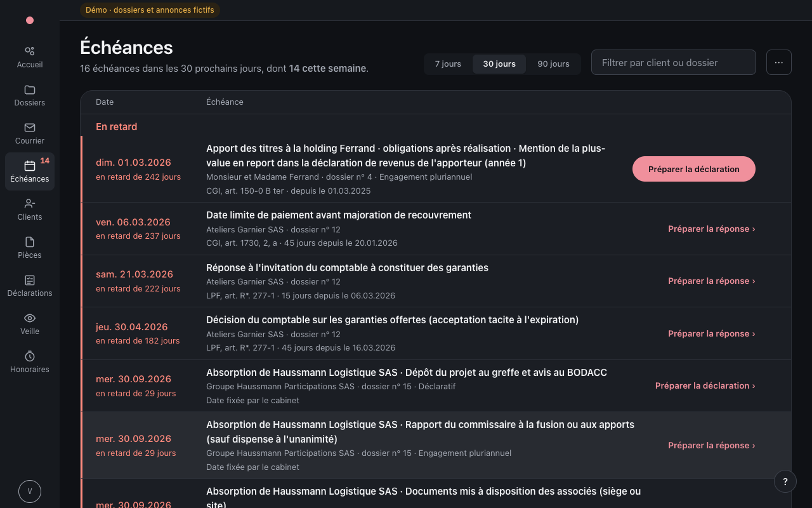Viewport: 812px width, 508px height.
Task: Open the Accueil section icon
Action: tap(30, 51)
